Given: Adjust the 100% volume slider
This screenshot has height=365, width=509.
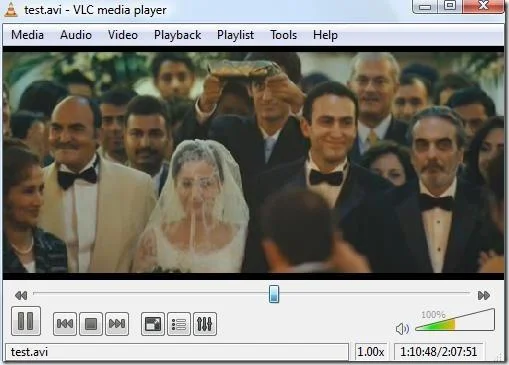Looking at the screenshot, I should click(x=455, y=320).
